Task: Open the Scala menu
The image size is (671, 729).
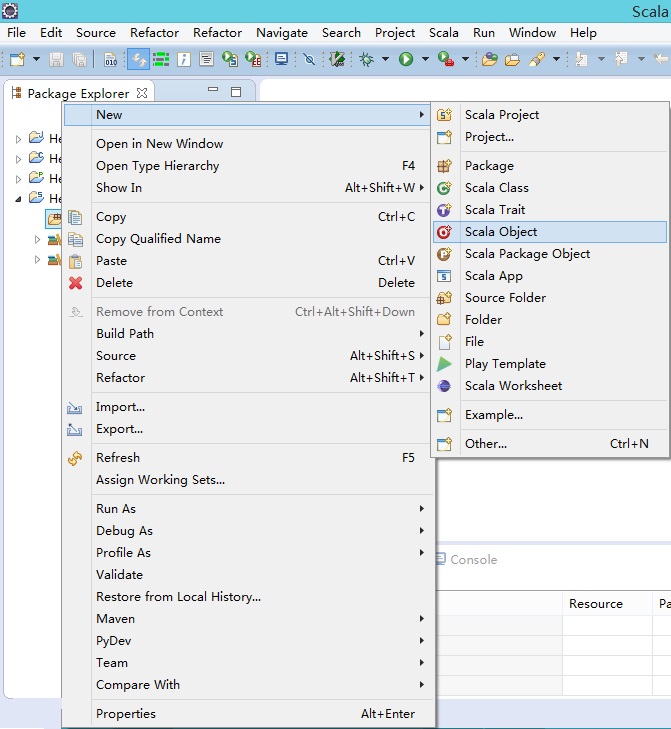Action: point(444,33)
